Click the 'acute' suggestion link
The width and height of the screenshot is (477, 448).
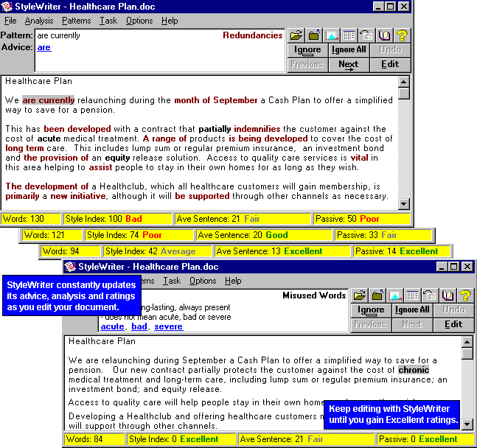coord(112,326)
